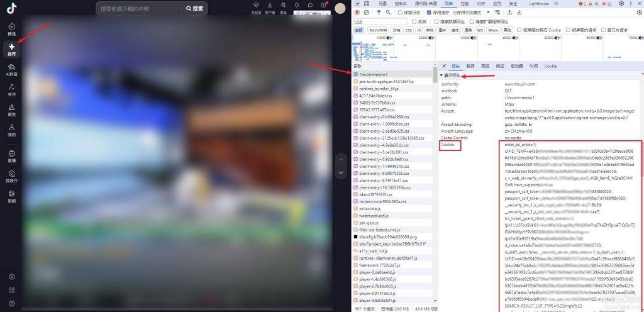Open the Douyin logo home link
This screenshot has height=312, width=644.
point(11,8)
